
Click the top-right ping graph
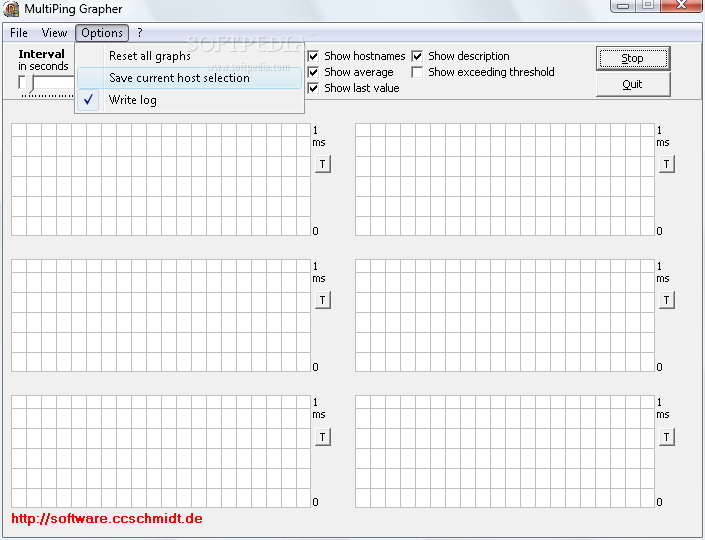pyautogui.click(x=505, y=179)
